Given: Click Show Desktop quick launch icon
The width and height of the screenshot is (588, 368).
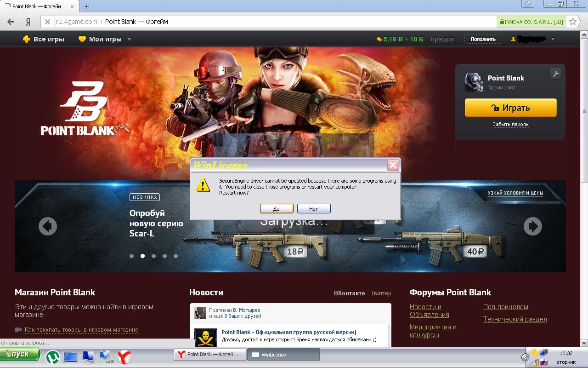Looking at the screenshot, I should 70,357.
